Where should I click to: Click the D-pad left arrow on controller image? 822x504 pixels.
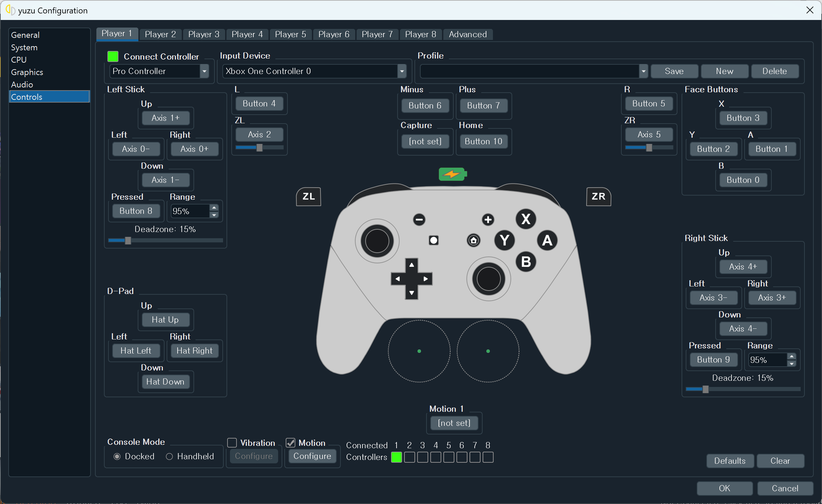(398, 279)
